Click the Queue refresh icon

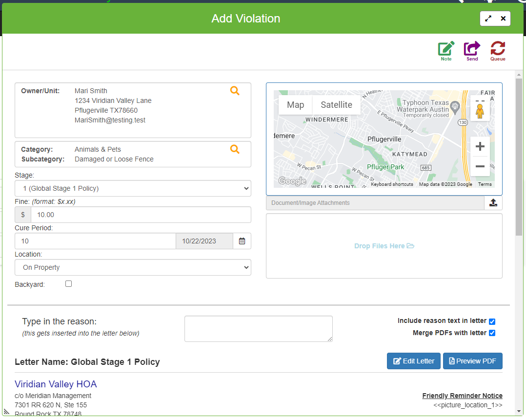point(498,51)
